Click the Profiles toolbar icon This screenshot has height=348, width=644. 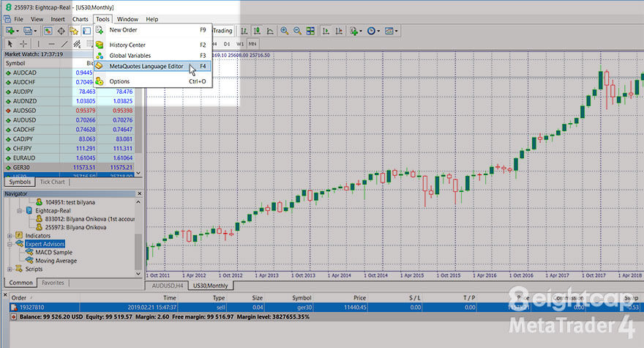(x=28, y=31)
